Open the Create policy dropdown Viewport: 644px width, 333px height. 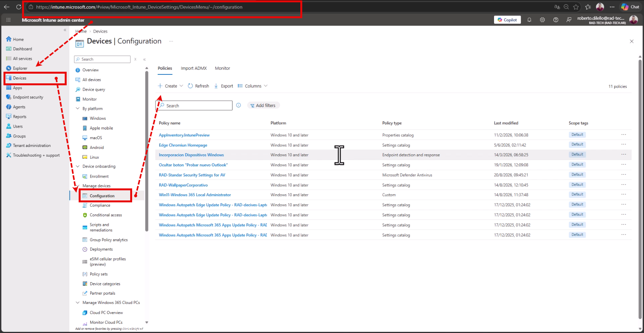pos(170,86)
